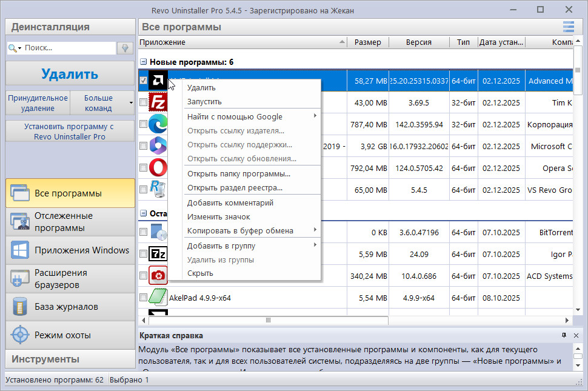Click the search filter button next to the search field

point(125,48)
